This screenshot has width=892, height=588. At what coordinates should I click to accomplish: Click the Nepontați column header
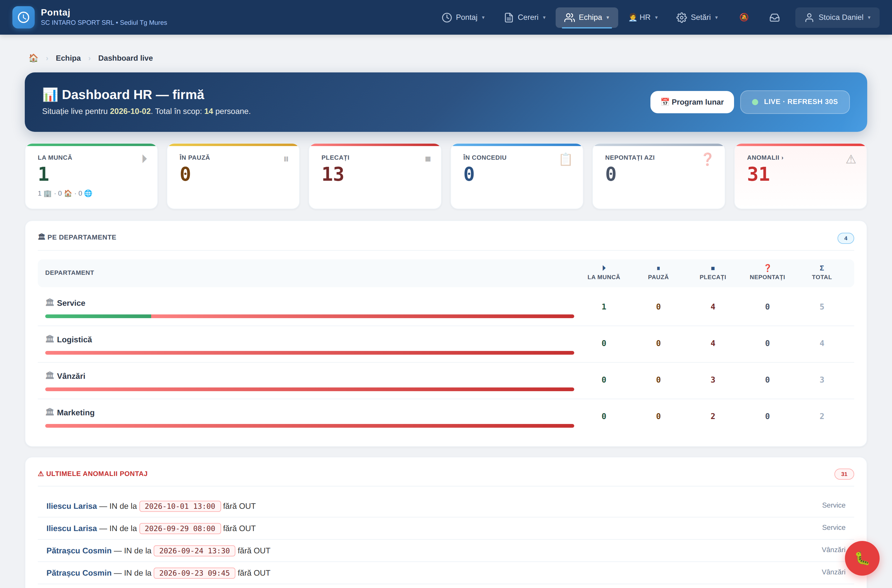[767, 273]
